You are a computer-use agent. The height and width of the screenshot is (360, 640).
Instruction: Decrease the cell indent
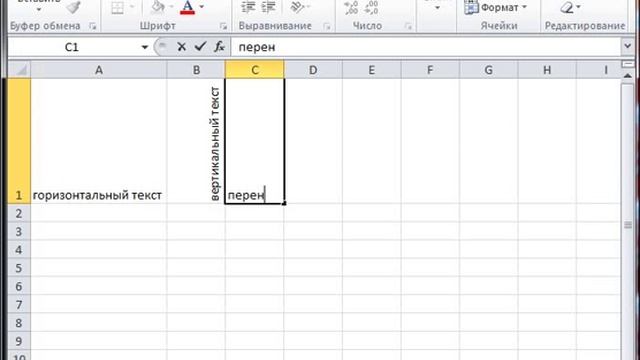pyautogui.click(x=248, y=7)
